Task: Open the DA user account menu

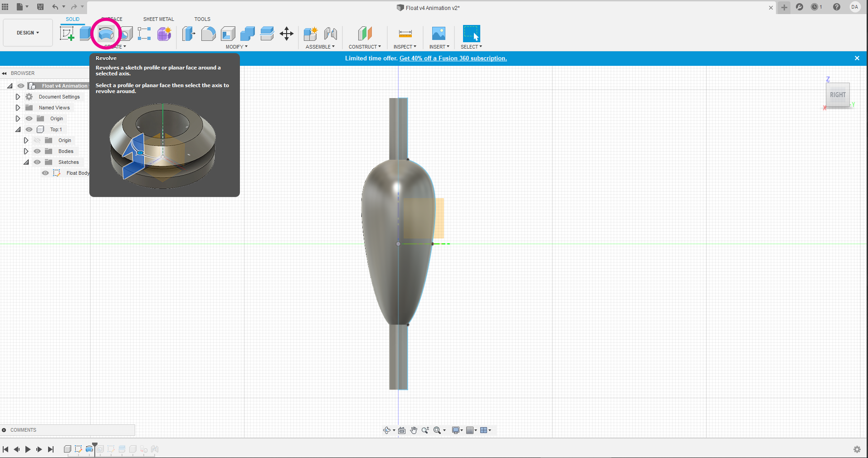Action: coord(855,7)
